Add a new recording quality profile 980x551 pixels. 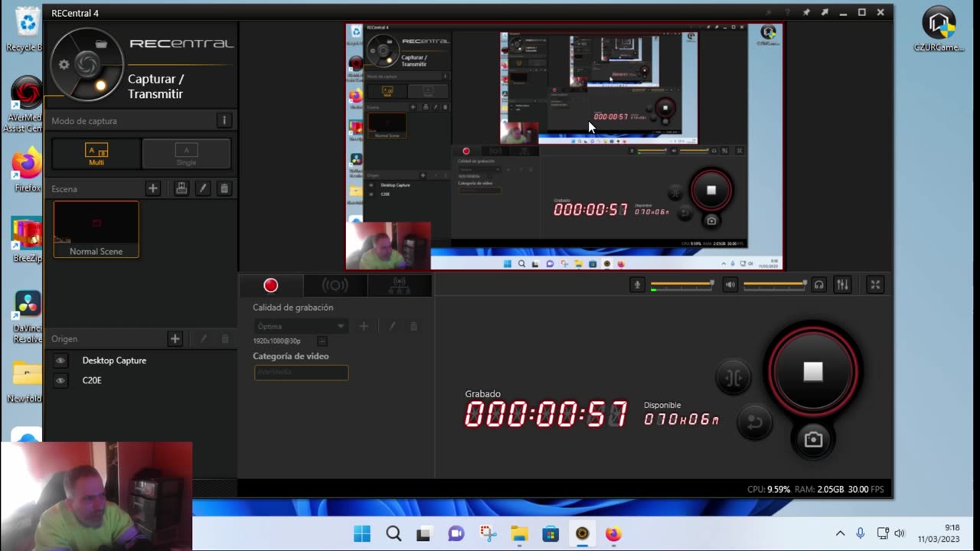pyautogui.click(x=364, y=326)
